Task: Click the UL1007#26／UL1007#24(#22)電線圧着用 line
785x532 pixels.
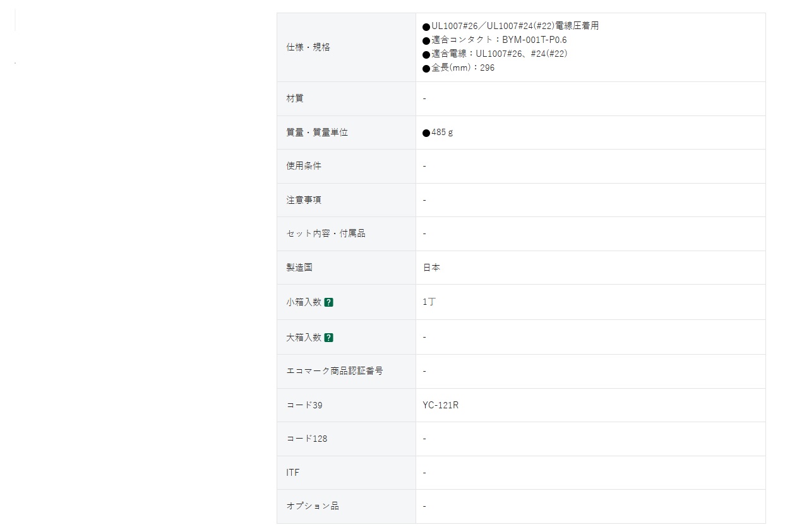Action: point(510,26)
